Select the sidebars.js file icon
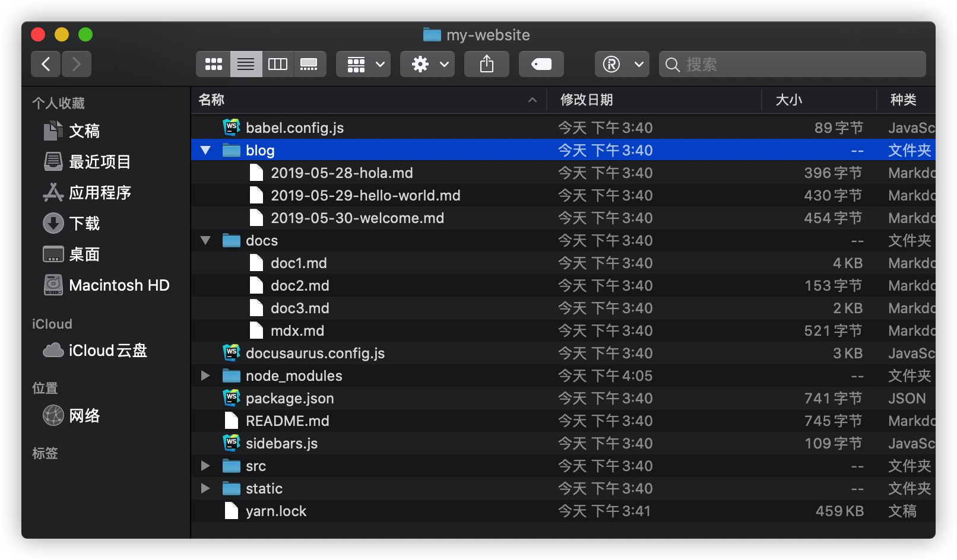Screen dimensions: 957x560 click(231, 443)
